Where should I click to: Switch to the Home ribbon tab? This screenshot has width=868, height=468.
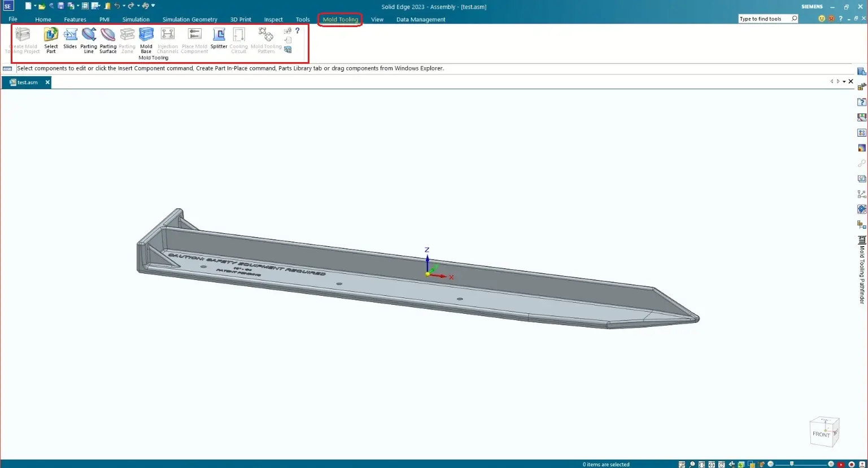[x=43, y=19]
